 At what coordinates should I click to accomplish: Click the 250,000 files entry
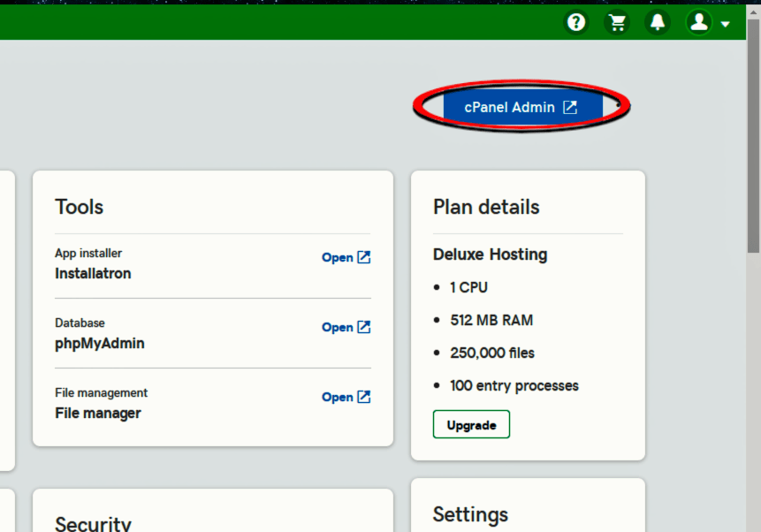pos(492,353)
